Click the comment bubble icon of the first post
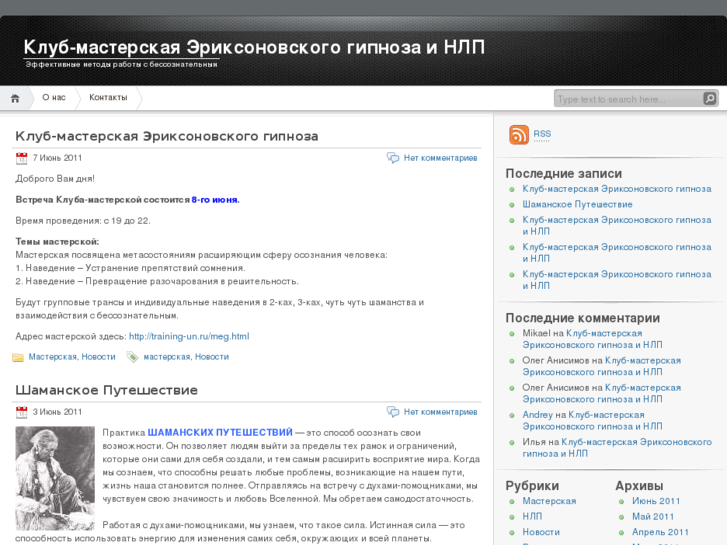This screenshot has height=545, width=727. (x=393, y=158)
